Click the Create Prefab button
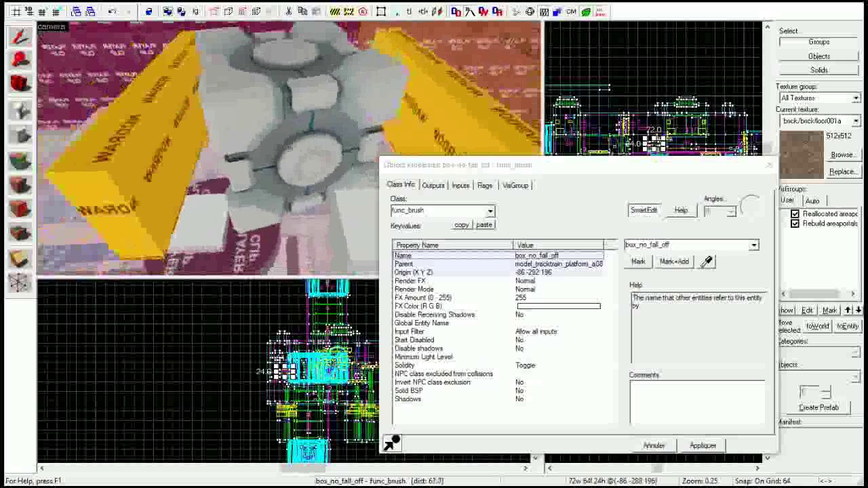This screenshot has height=488, width=868. click(x=818, y=407)
